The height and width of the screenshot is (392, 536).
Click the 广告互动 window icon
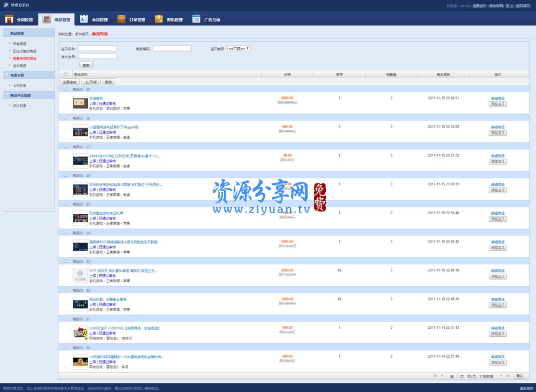click(196, 19)
